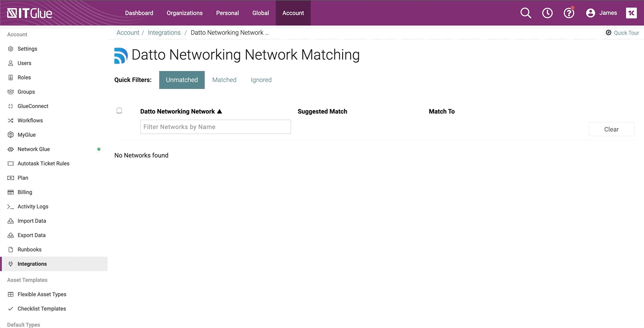
Task: Click the MyGlue icon in sidebar
Action: pyautogui.click(x=11, y=135)
